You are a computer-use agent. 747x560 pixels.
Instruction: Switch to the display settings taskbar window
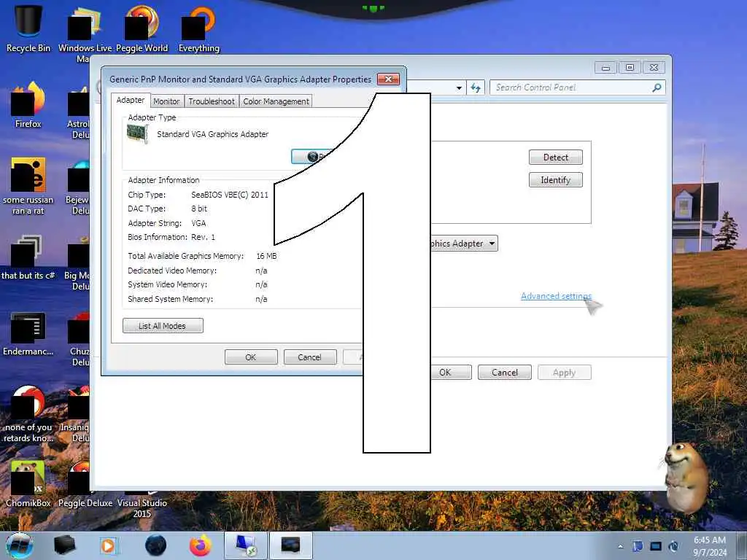(x=245, y=545)
